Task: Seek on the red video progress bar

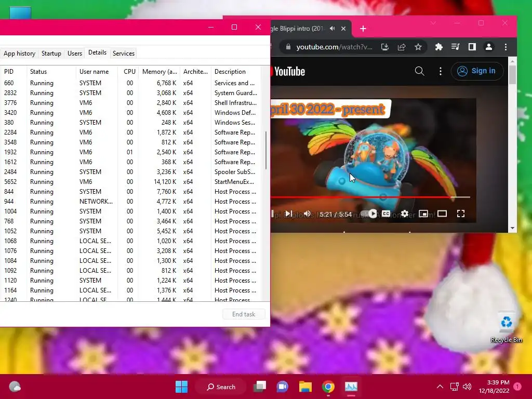Action: pyautogui.click(x=370, y=197)
